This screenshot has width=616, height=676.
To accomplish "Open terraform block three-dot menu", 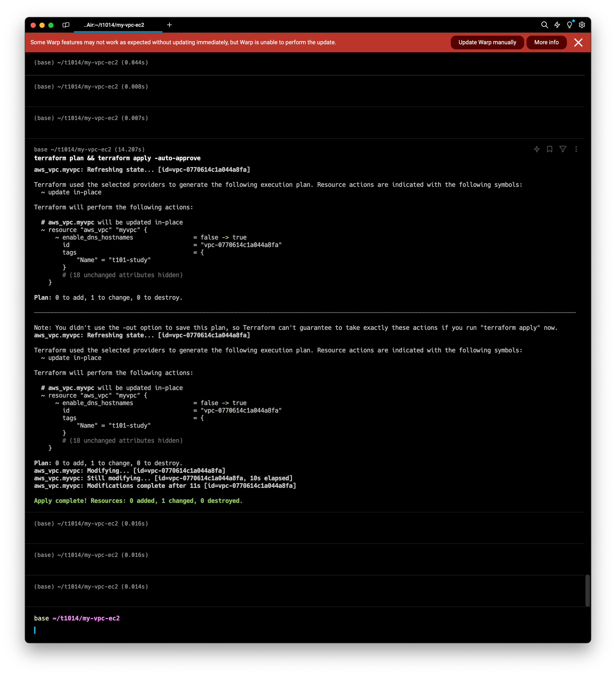I will (576, 149).
